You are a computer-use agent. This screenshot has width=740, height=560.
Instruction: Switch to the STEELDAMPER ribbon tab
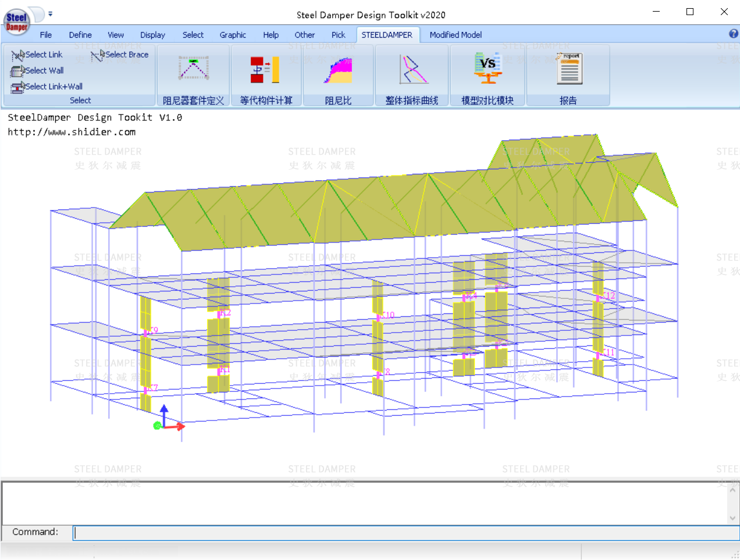click(x=387, y=35)
